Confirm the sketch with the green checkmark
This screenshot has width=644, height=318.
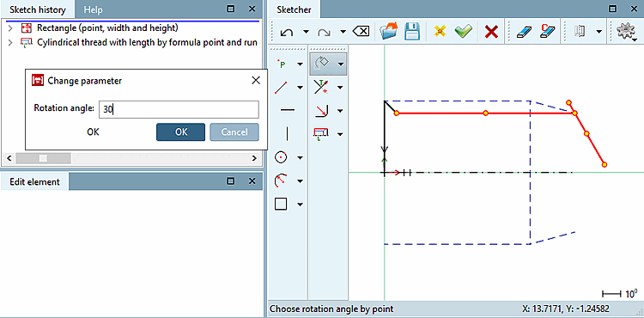(464, 31)
